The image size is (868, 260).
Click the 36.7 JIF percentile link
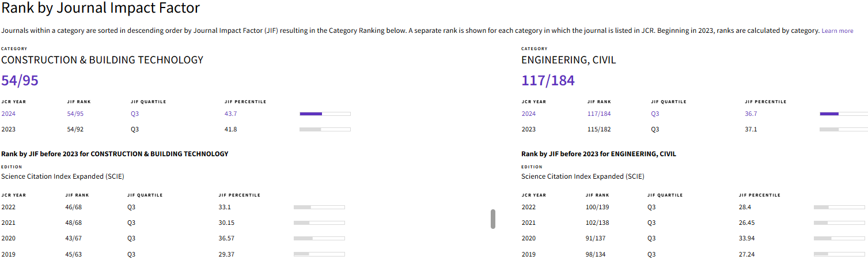tap(751, 114)
